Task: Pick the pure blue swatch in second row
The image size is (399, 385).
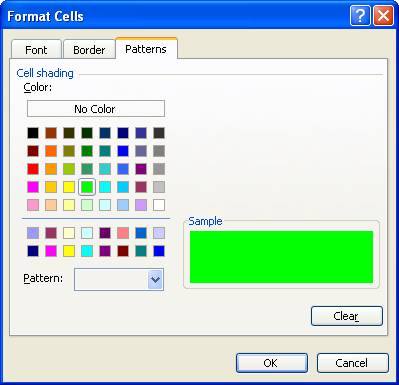Action: coord(123,151)
